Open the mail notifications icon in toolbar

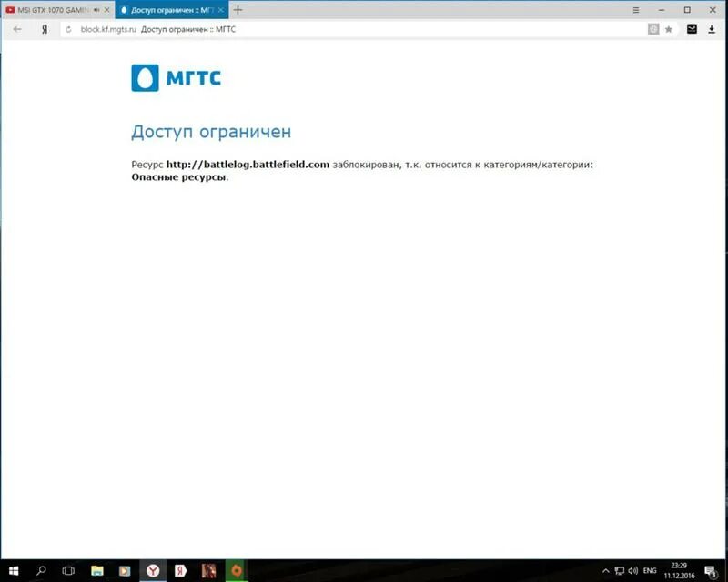pyautogui.click(x=692, y=29)
